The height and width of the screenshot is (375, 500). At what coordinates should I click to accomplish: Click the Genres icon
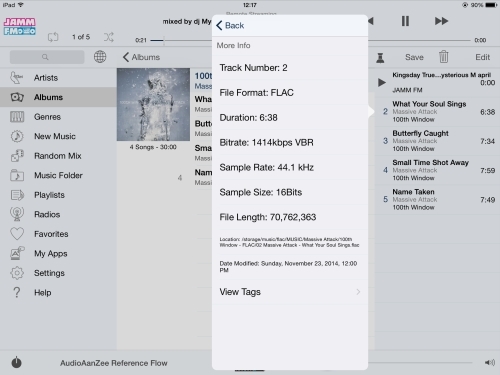17,117
